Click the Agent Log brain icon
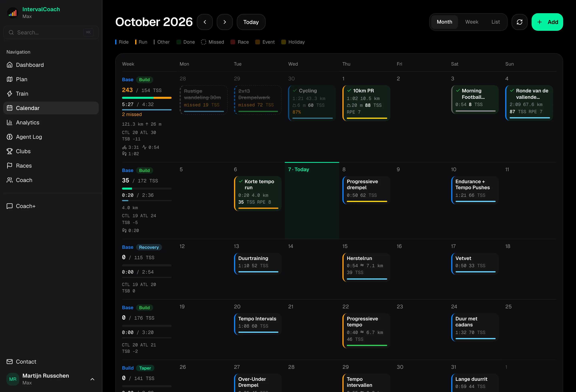576x392 pixels. click(x=10, y=137)
